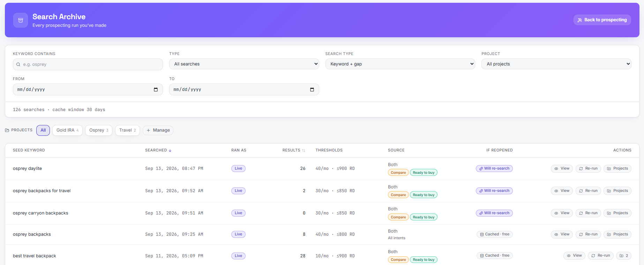The image size is (644, 265).
Task: Click Compare tag in osprey daylite row
Action: 398,173
